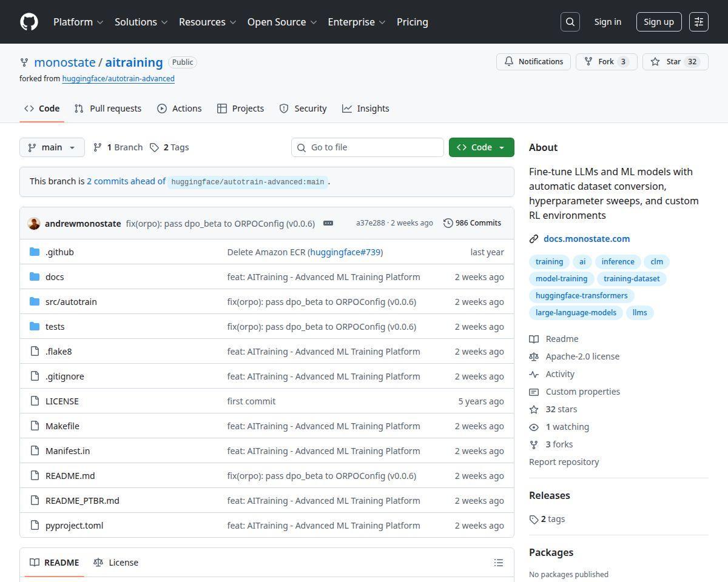The width and height of the screenshot is (728, 582).
Task: Expand the Resources menu
Action: point(207,22)
